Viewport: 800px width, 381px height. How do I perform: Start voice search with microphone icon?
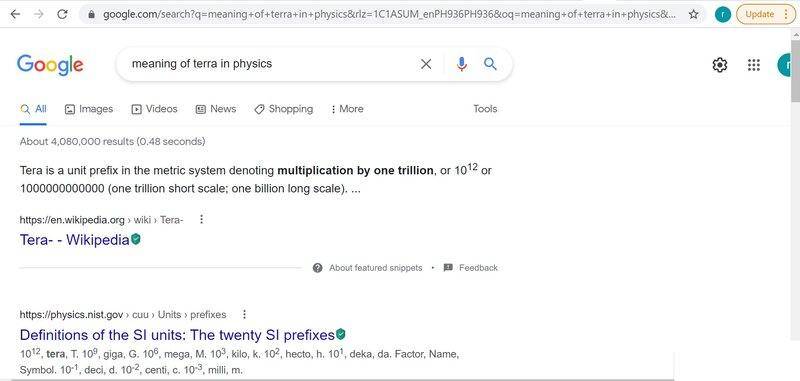click(x=462, y=64)
